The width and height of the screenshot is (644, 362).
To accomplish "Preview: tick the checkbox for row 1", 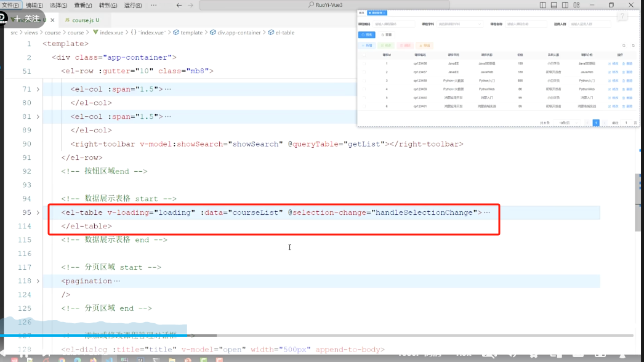I will tap(364, 63).
